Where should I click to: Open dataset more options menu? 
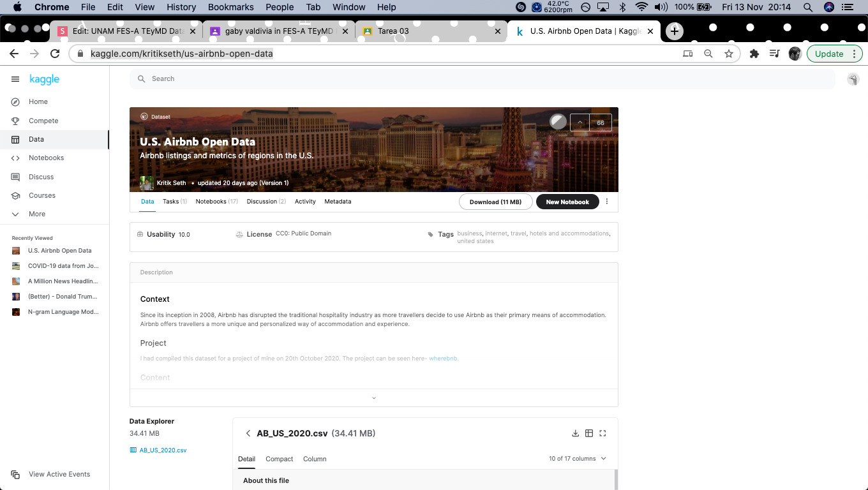pos(607,202)
